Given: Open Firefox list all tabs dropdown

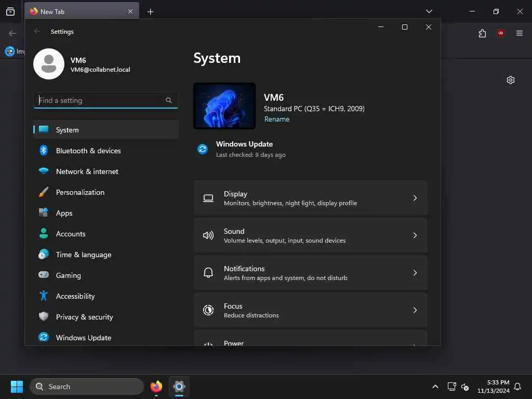Looking at the screenshot, I should click(x=429, y=11).
